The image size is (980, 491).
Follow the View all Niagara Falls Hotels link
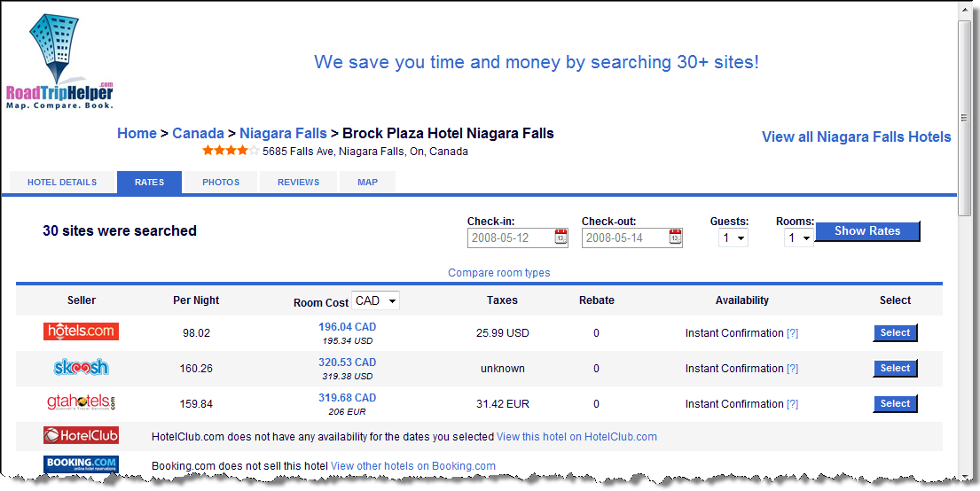pyautogui.click(x=856, y=136)
